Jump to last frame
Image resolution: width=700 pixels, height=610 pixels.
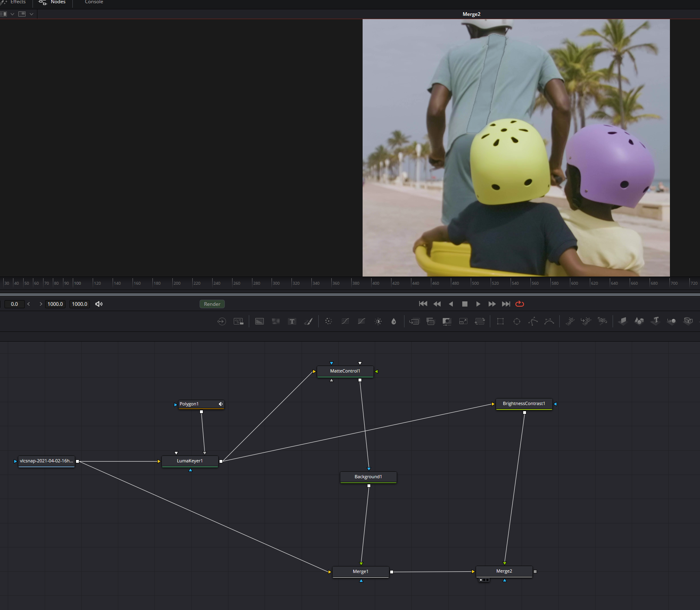pyautogui.click(x=506, y=304)
